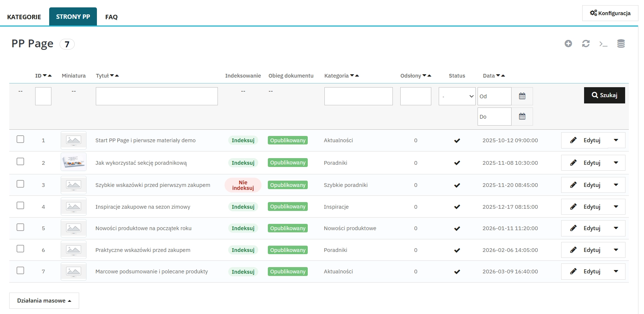
Task: Toggle status checkmark for page ID 5
Action: click(457, 228)
